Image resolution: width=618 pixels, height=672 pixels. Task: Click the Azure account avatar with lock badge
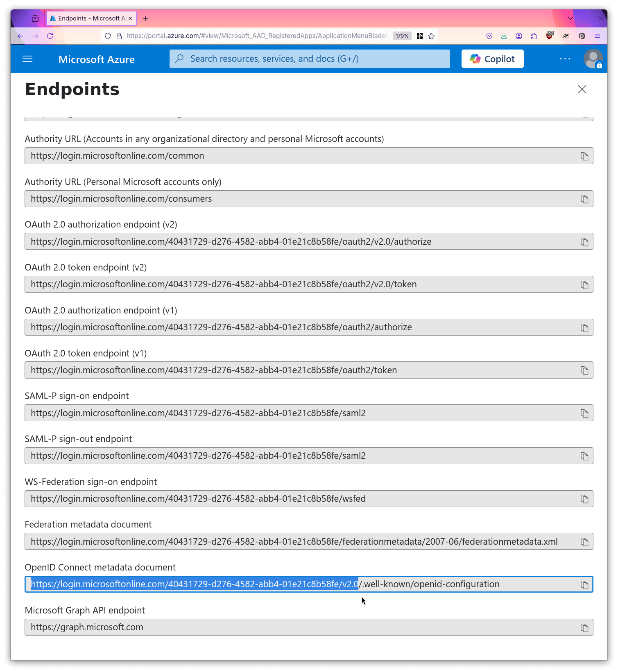coord(593,59)
